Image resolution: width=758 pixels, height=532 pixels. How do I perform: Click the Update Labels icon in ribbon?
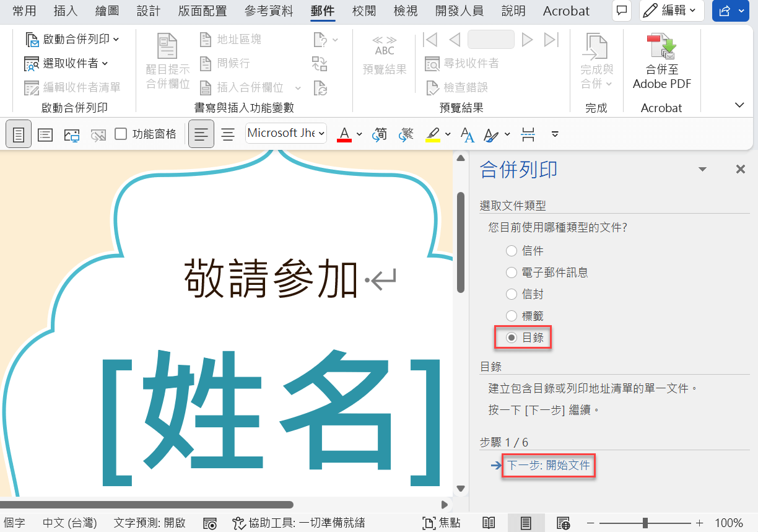point(320,87)
